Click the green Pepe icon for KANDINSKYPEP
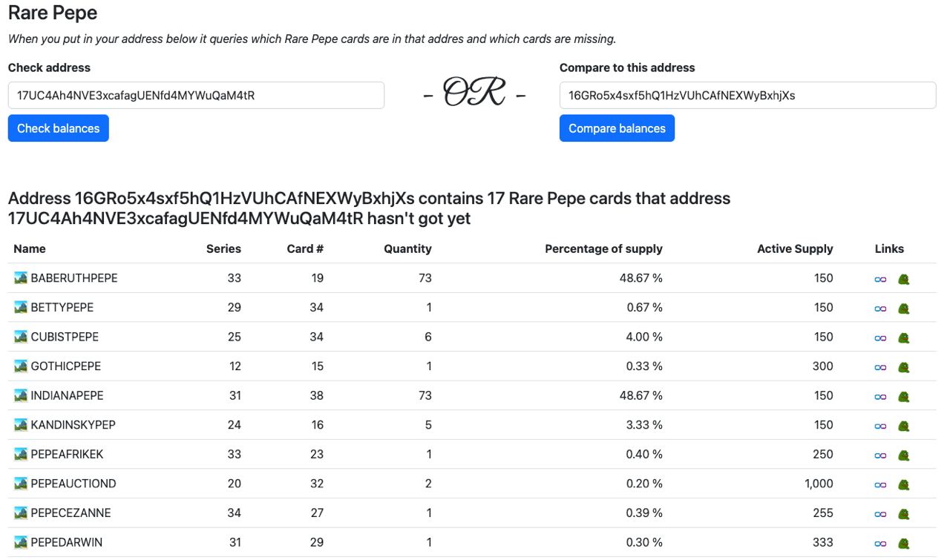 (x=903, y=426)
